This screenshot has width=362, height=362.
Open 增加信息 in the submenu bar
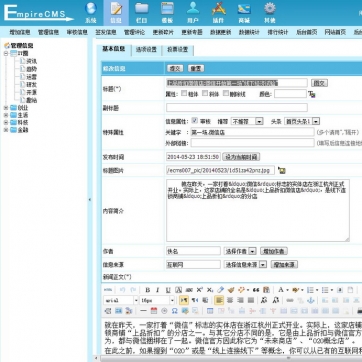(20, 32)
